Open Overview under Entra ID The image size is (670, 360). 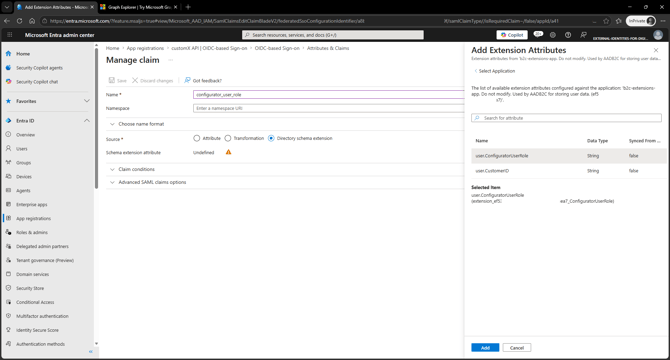tap(26, 135)
